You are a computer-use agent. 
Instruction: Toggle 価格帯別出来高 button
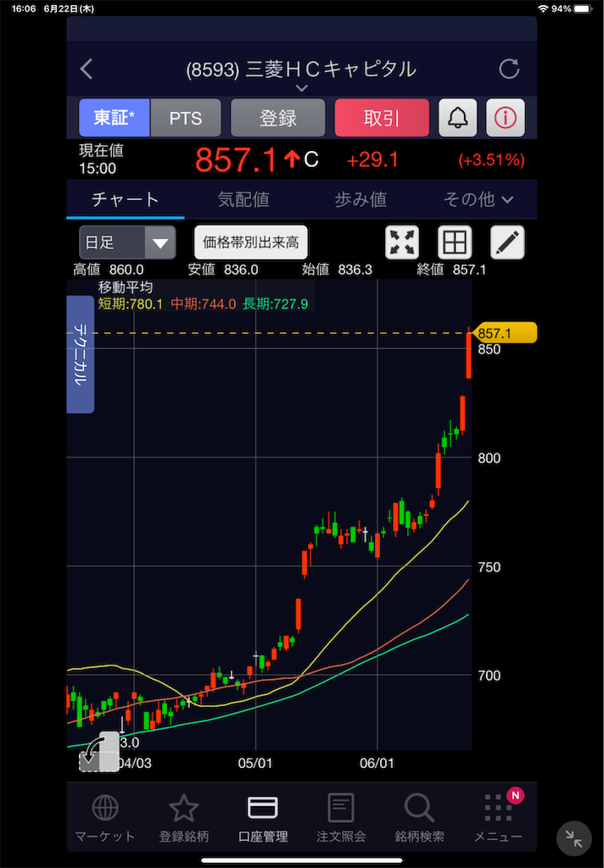250,242
